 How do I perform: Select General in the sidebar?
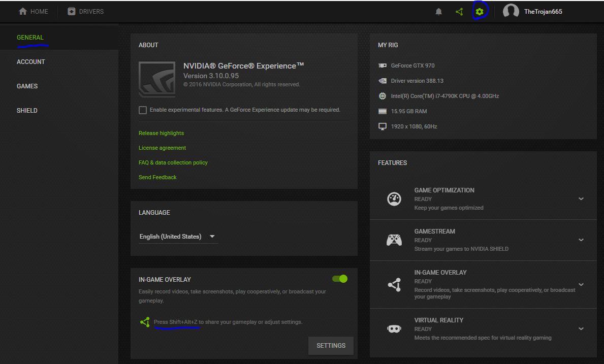pyautogui.click(x=30, y=38)
